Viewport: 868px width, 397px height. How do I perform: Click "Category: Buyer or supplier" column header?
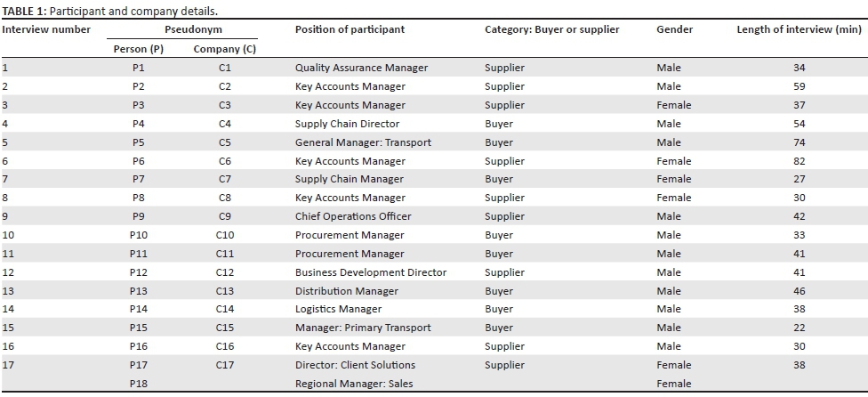click(x=551, y=29)
